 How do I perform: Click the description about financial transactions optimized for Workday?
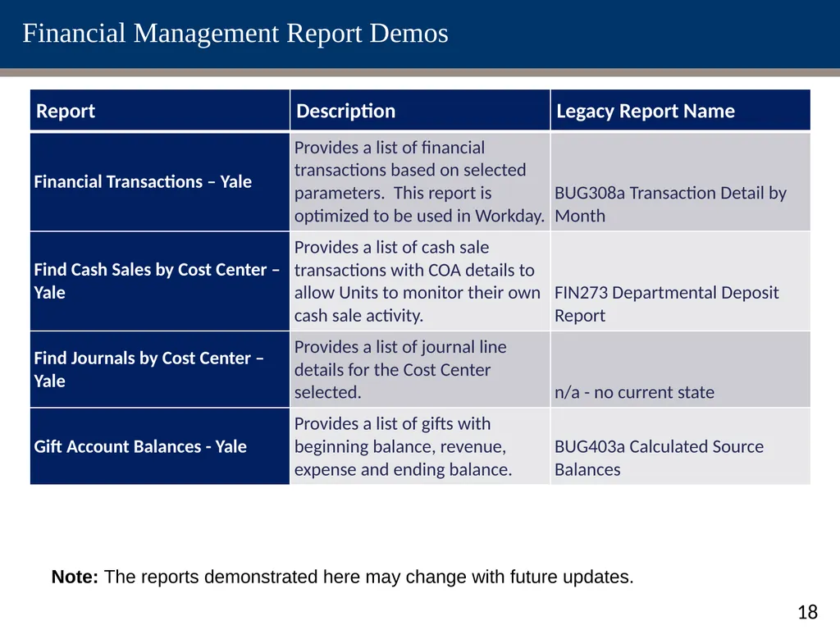pos(420,181)
